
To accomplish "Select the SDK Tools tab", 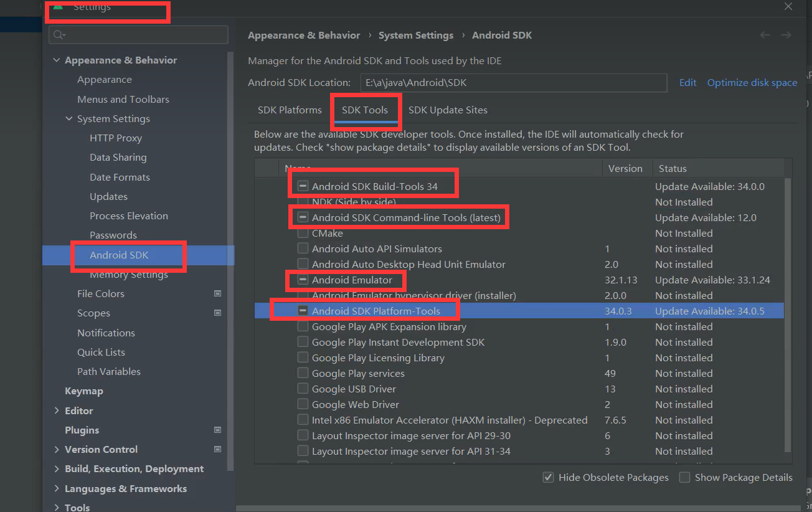I will pos(365,110).
